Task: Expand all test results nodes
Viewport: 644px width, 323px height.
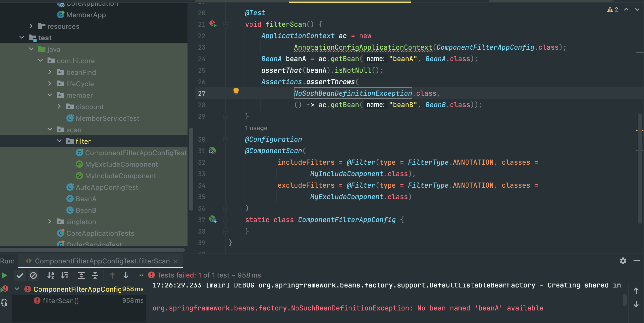Action: 81,275
